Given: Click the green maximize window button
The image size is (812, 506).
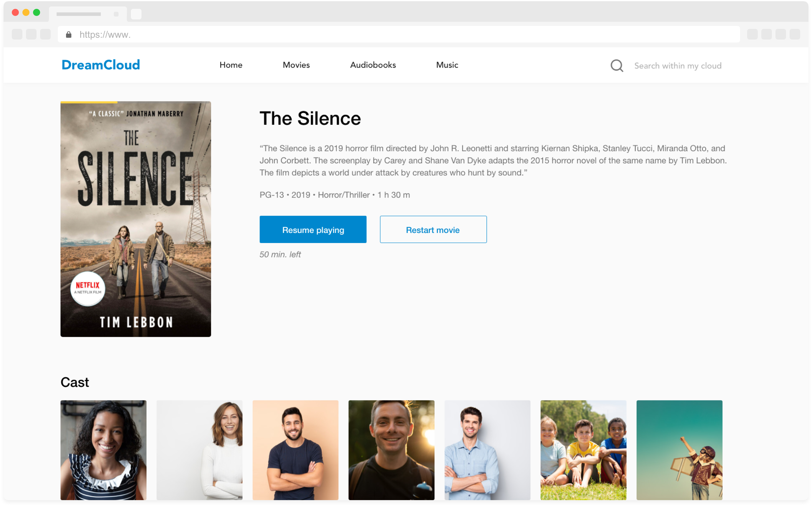Looking at the screenshot, I should click(x=37, y=12).
